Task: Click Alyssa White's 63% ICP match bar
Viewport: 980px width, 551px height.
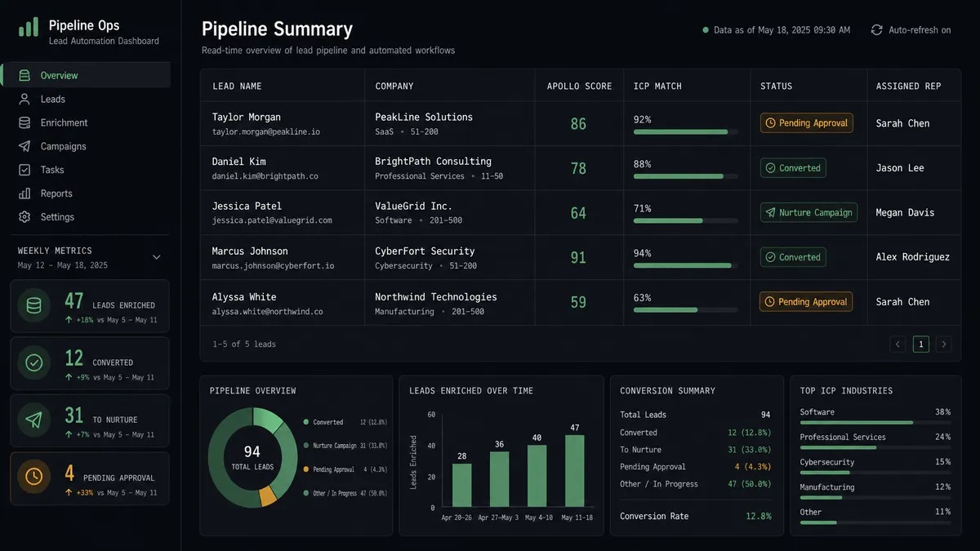Action: 685,310
